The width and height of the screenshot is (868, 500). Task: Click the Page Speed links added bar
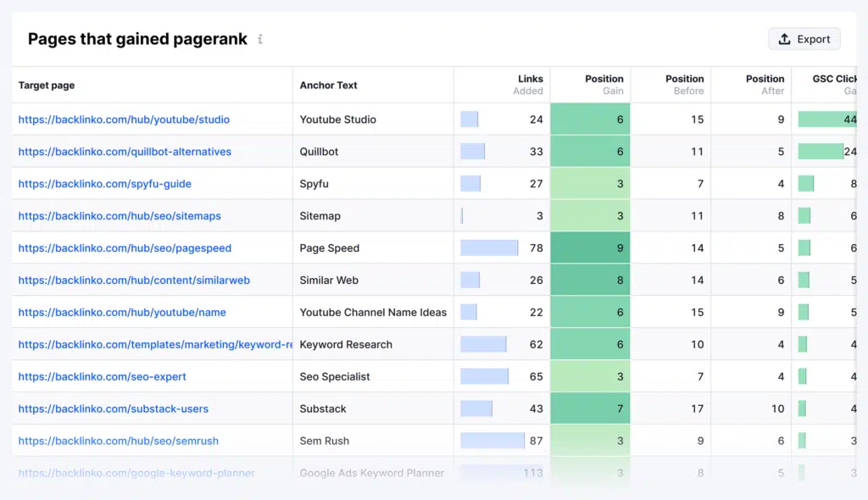pos(489,248)
